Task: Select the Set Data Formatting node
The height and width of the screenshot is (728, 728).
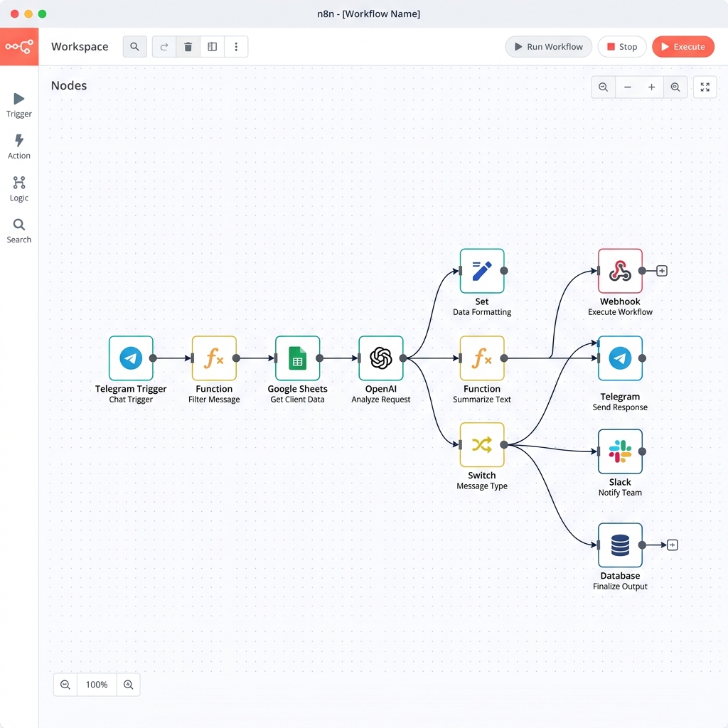Action: pos(482,271)
